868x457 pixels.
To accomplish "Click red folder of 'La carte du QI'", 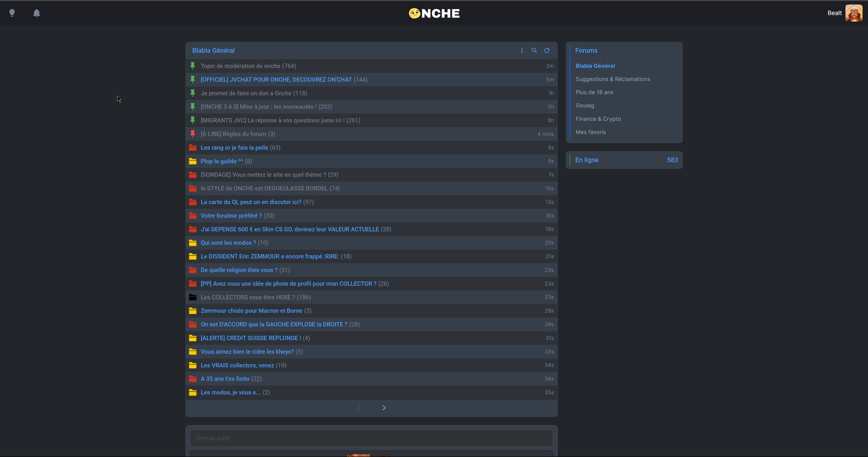I will coord(193,202).
